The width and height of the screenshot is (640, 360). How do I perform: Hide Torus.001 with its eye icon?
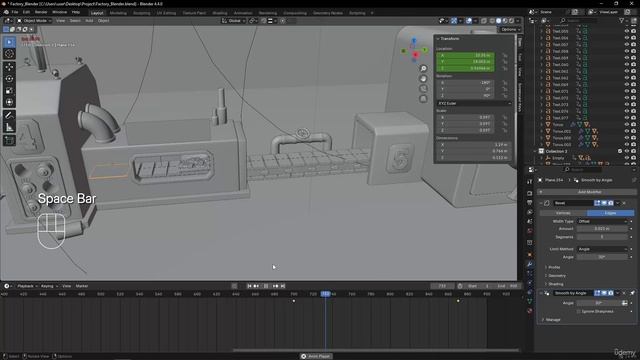[627, 131]
